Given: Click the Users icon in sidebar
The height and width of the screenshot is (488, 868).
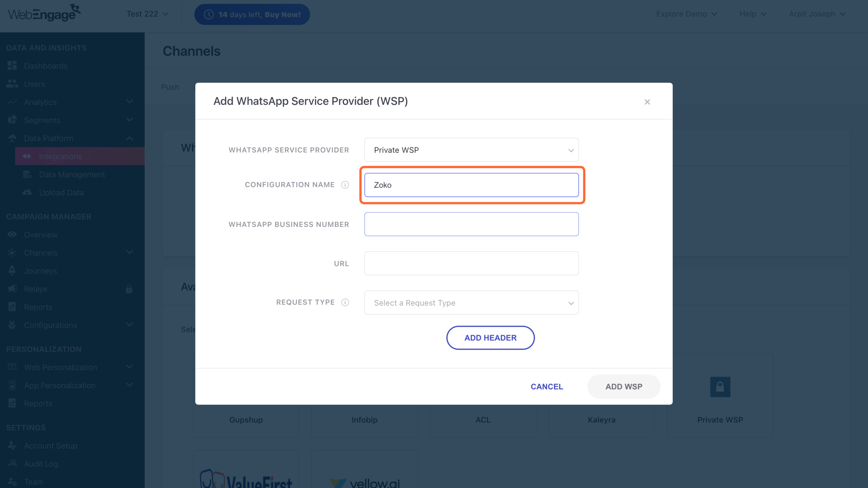Looking at the screenshot, I should click(x=12, y=84).
